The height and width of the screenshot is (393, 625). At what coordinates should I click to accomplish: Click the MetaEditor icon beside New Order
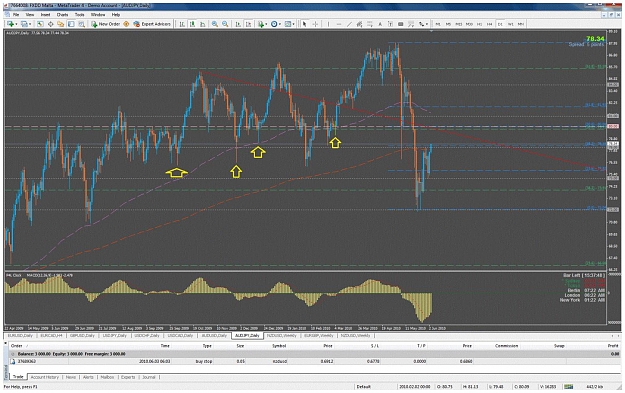pos(126,24)
